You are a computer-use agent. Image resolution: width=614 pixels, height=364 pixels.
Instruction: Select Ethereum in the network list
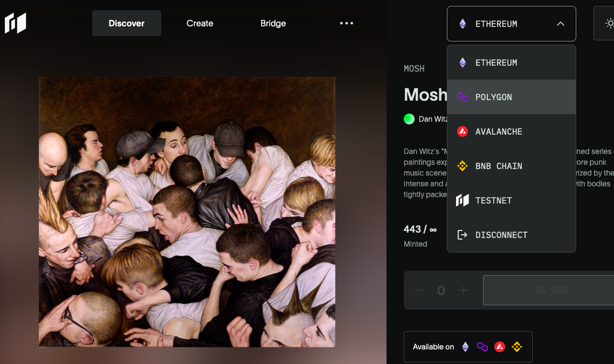(512, 62)
